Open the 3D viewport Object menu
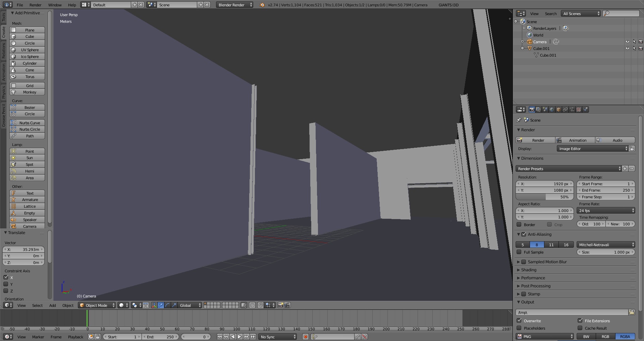The image size is (644, 341). [68, 305]
